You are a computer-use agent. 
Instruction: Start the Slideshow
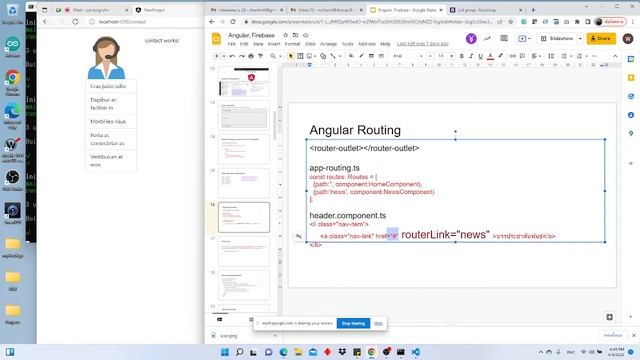(x=557, y=38)
